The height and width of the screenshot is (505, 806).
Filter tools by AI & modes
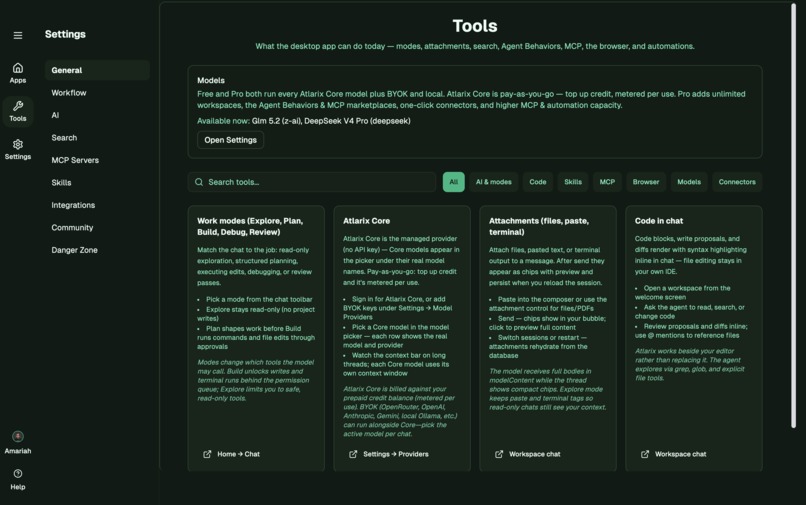coord(493,182)
